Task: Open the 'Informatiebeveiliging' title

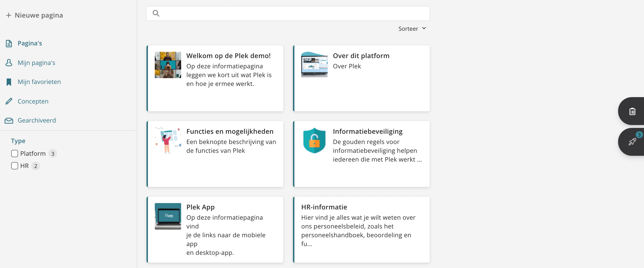Action: pos(367,132)
